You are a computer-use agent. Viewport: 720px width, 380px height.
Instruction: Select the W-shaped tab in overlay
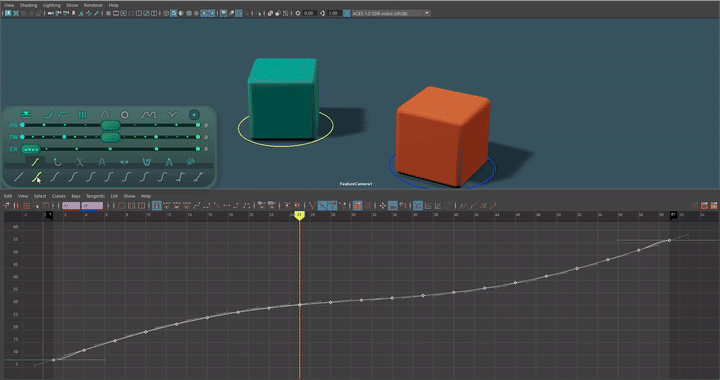(x=146, y=162)
